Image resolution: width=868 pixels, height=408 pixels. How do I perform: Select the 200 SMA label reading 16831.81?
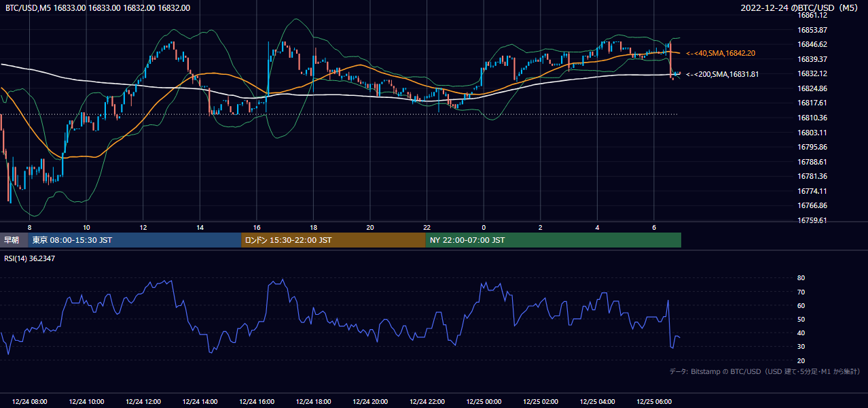[723, 74]
